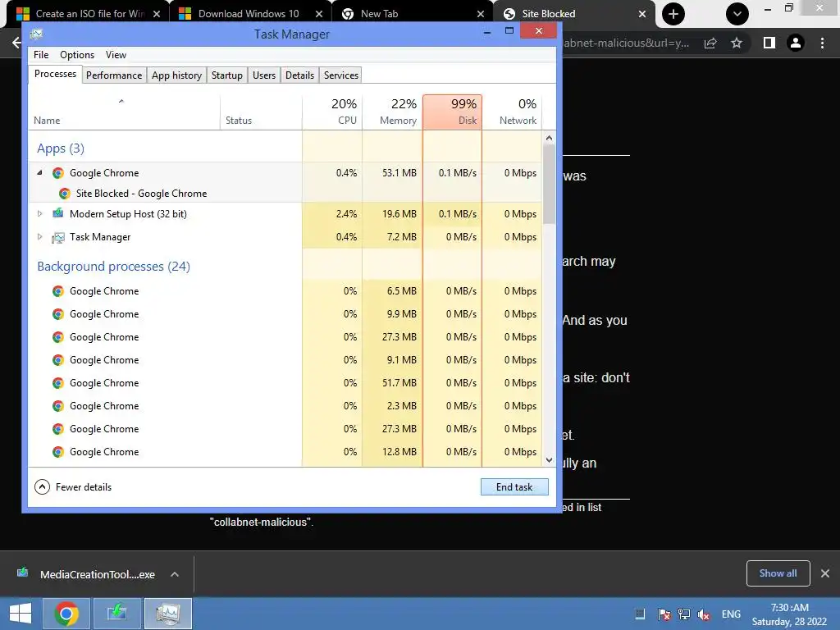Close the Download Windows 10 tab
This screenshot has height=630, width=840.
[319, 14]
